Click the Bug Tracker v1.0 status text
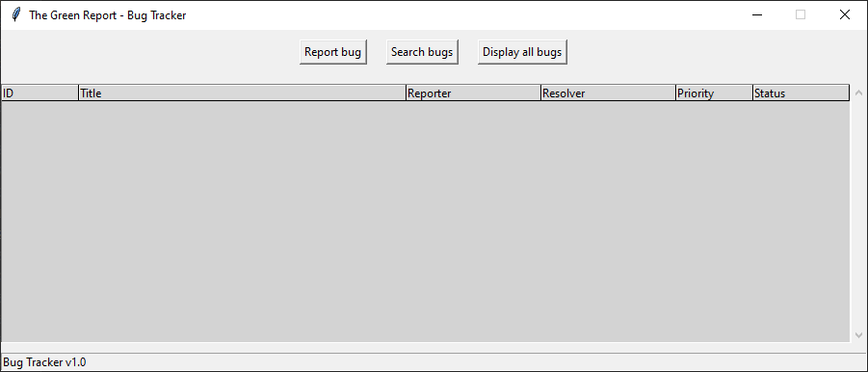The width and height of the screenshot is (868, 372). coord(44,362)
